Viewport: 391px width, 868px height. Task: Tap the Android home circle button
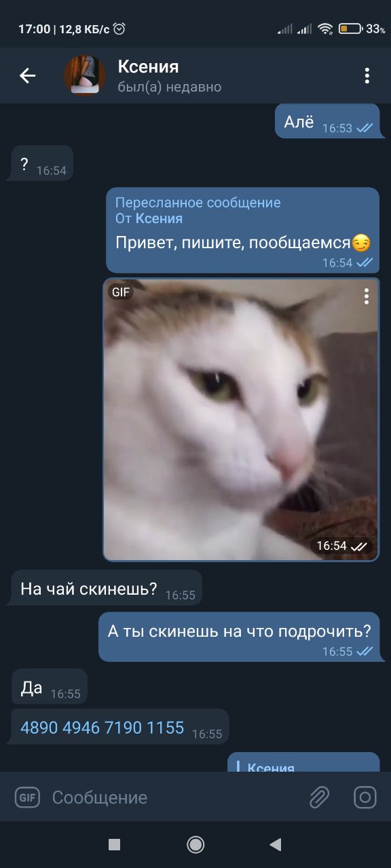click(195, 844)
